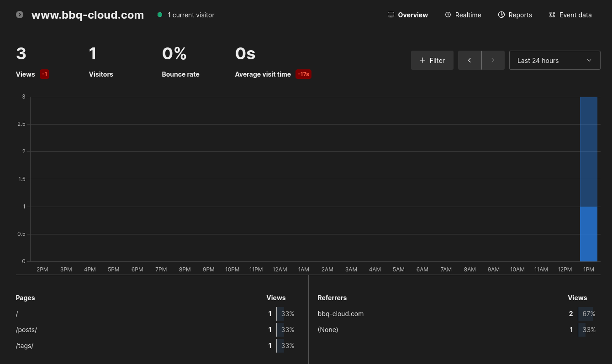
Task: Click the 0% bounce rate value
Action: [x=174, y=54]
